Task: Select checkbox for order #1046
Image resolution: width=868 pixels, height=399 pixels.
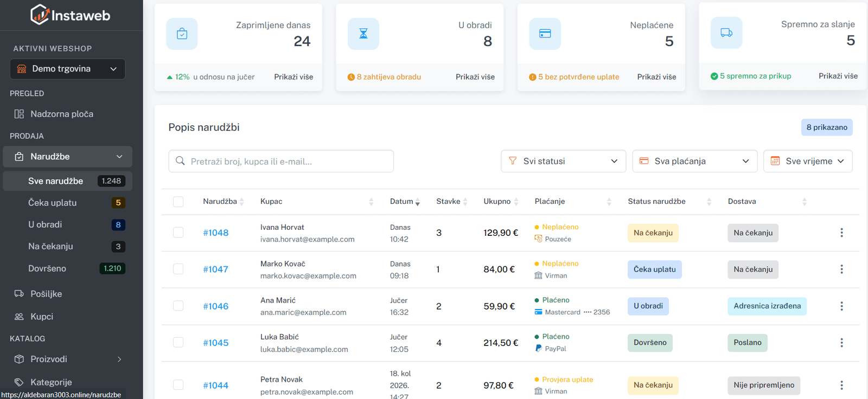Action: pos(178,306)
